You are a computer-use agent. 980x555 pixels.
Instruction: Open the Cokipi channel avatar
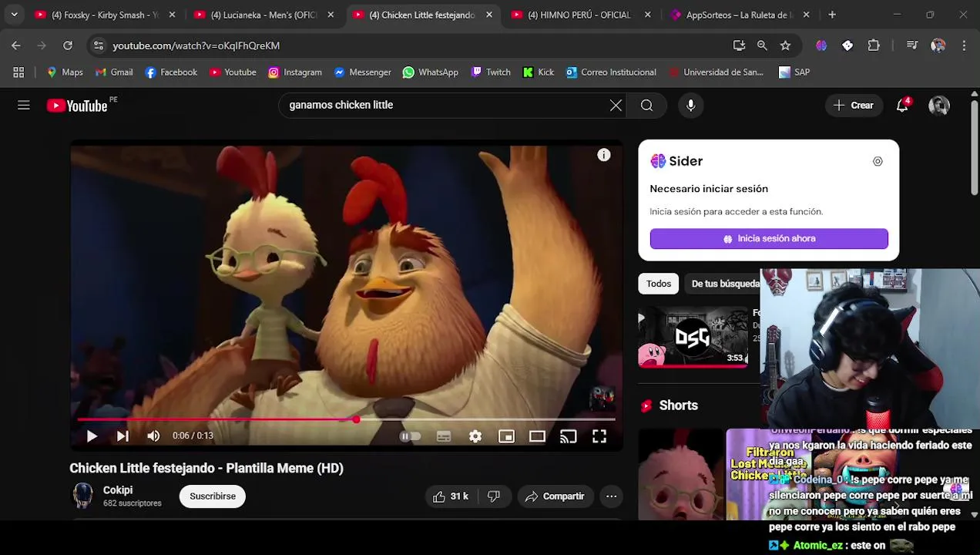(82, 496)
